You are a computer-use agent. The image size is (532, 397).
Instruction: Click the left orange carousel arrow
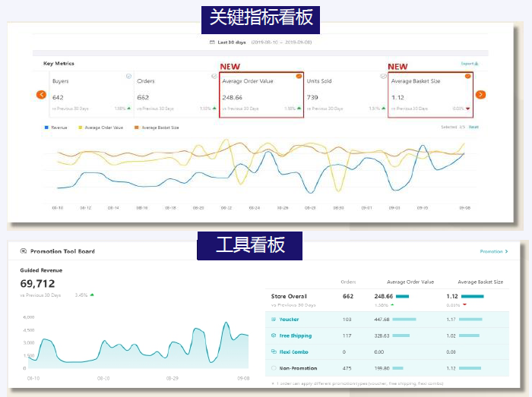pos(41,95)
